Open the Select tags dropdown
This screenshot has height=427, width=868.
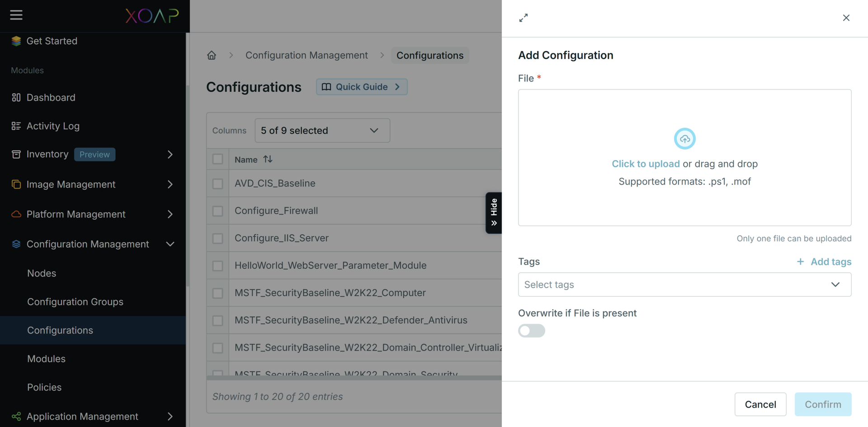684,285
